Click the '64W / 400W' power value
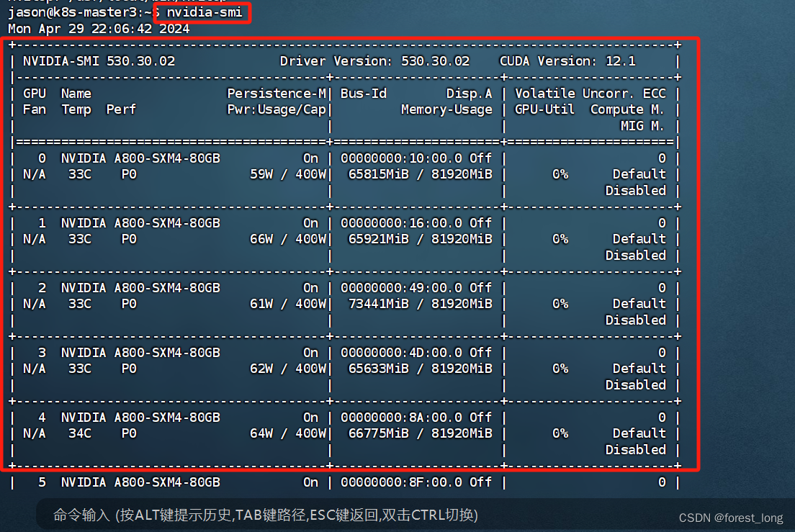This screenshot has height=532, width=795. tap(288, 433)
